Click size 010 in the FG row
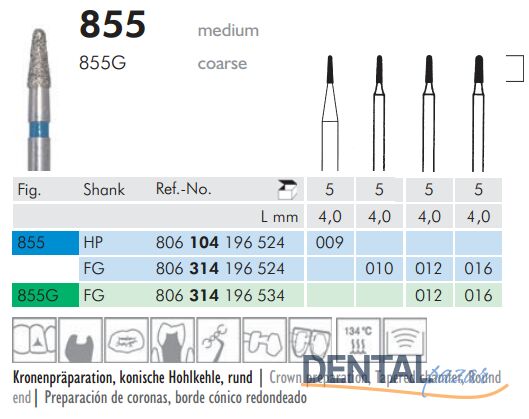This screenshot has width=529, height=419. click(x=379, y=269)
